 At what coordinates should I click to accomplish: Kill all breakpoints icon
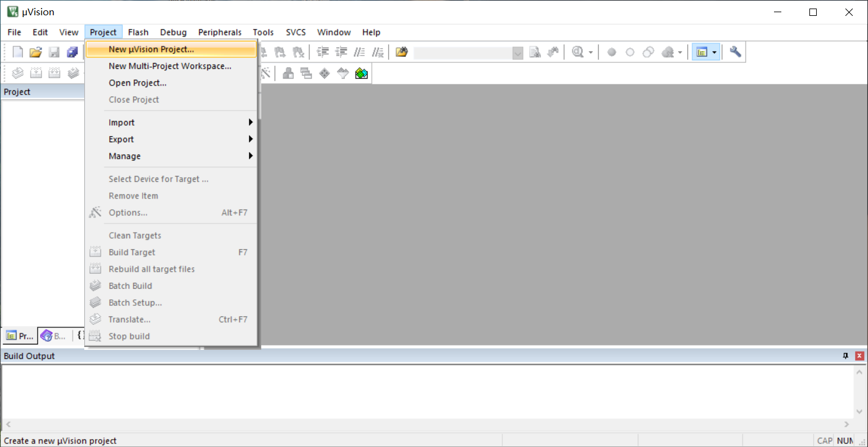pyautogui.click(x=668, y=53)
